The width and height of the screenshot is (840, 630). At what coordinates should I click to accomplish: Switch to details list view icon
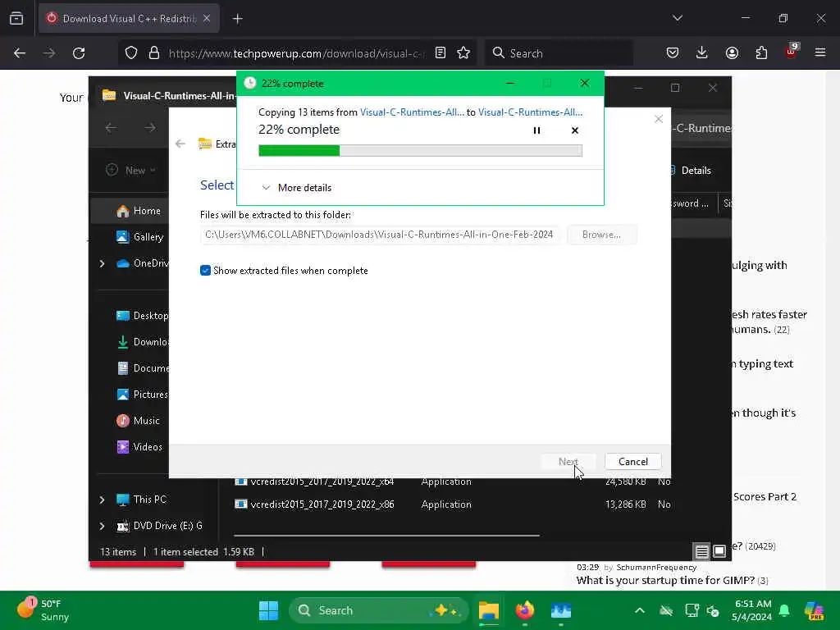tap(702, 550)
